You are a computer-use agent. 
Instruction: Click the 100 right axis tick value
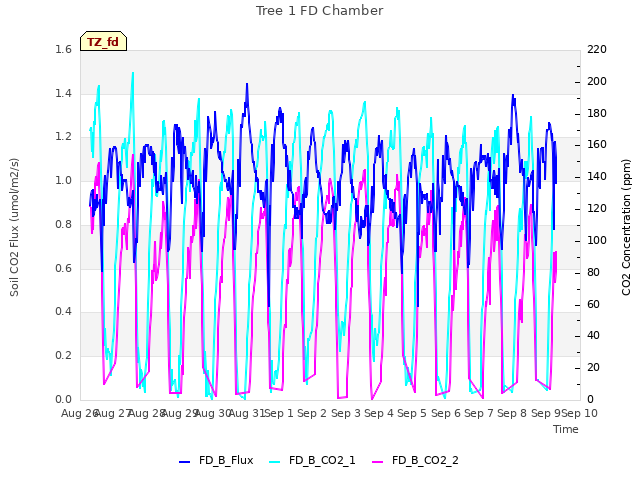597,240
